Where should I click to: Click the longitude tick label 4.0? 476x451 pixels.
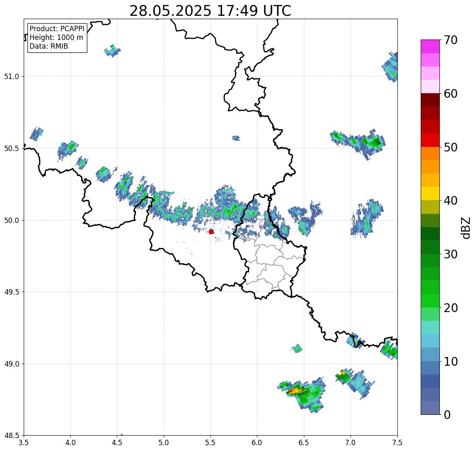tap(70, 443)
